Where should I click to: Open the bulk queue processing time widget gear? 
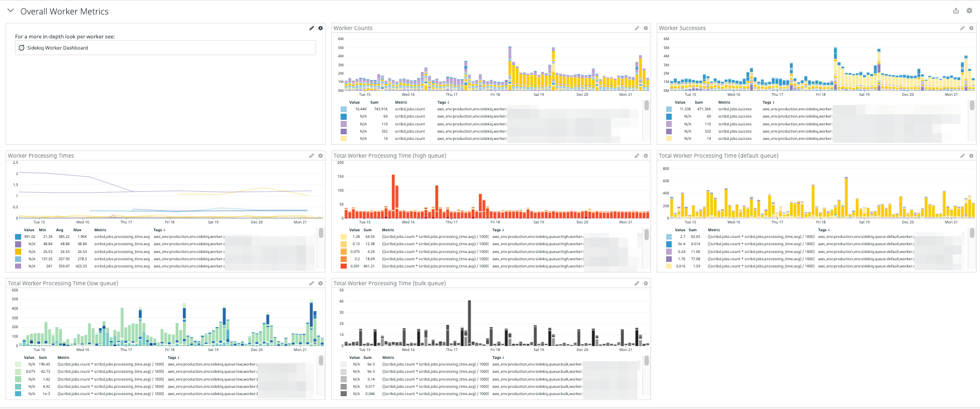coord(646,283)
